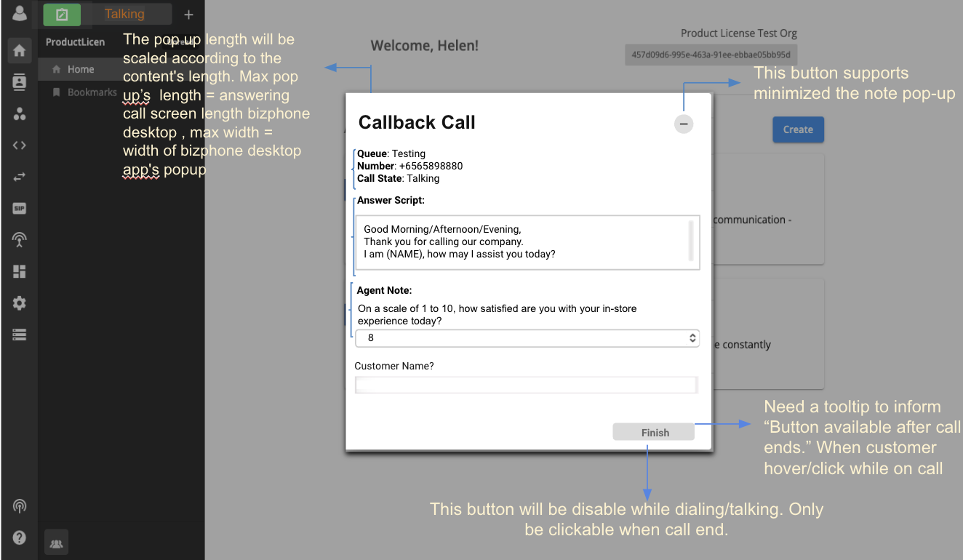Minimize the Callback Call note pop-up
Image resolution: width=963 pixels, height=560 pixels.
pos(684,124)
